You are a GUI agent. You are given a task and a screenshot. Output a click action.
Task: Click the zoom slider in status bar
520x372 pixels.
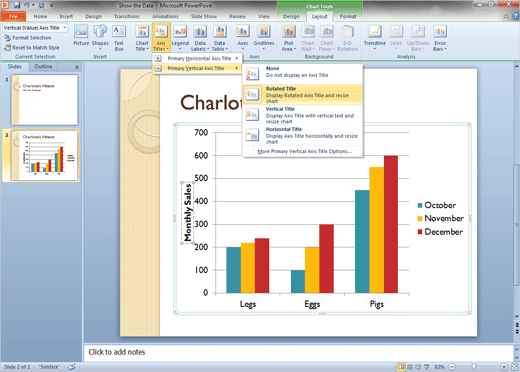474,367
